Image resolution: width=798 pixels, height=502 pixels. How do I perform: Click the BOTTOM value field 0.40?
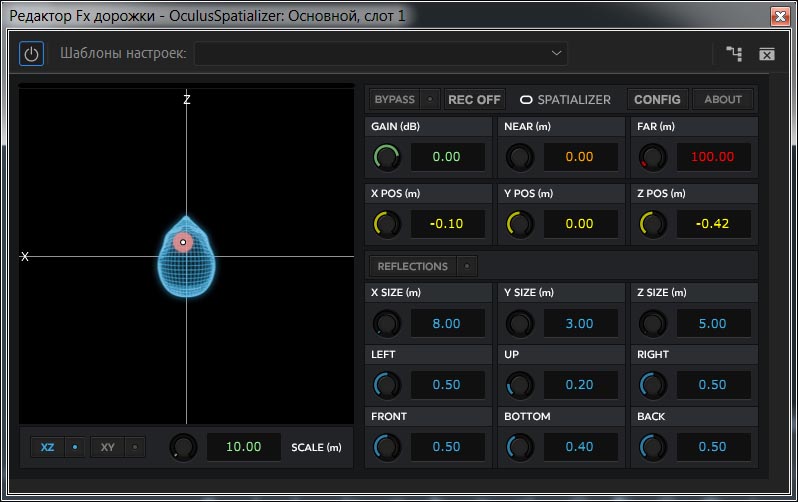580,447
